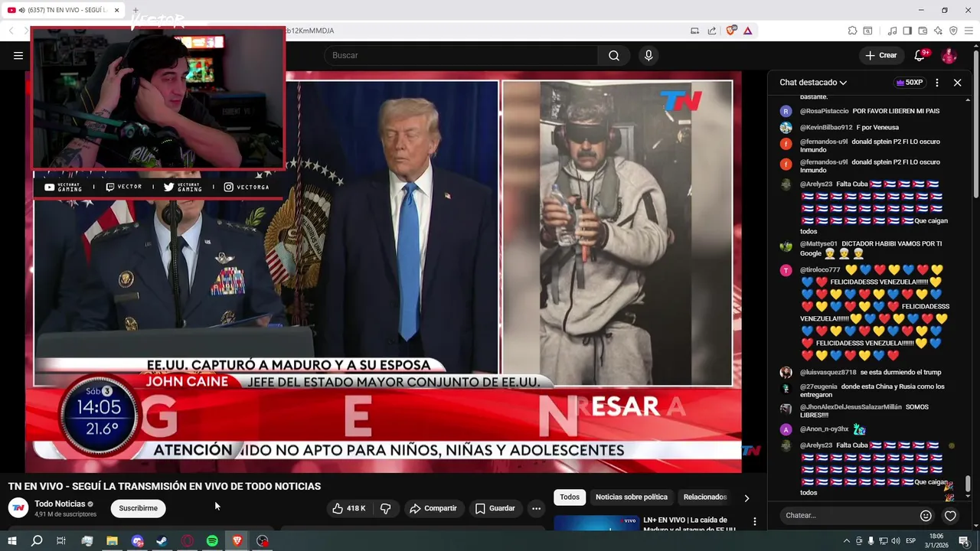Open the browser main hamburger menu
Screen dimensions: 980x551
pyautogui.click(x=969, y=31)
